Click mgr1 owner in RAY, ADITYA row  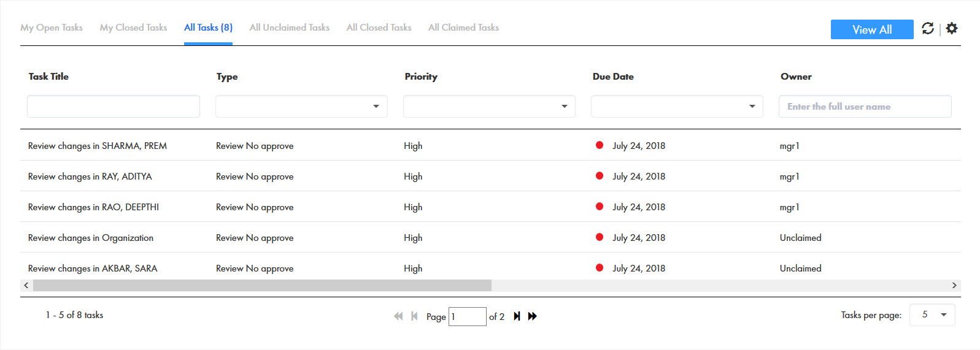click(789, 177)
